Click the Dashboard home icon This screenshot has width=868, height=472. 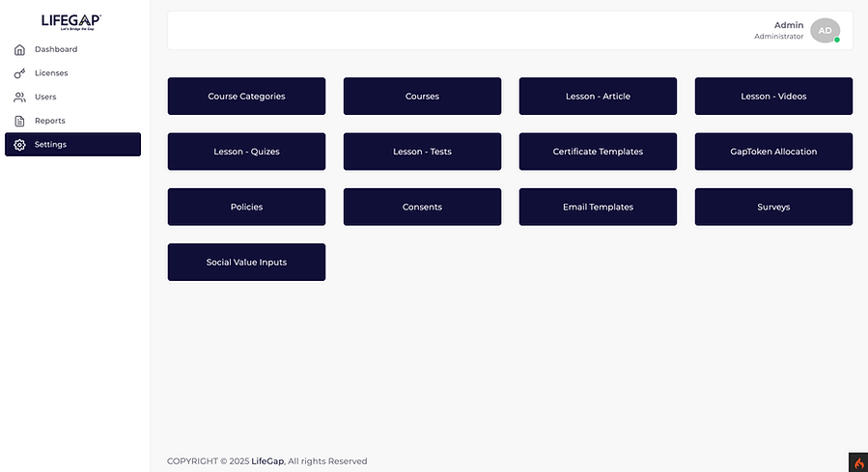19,50
